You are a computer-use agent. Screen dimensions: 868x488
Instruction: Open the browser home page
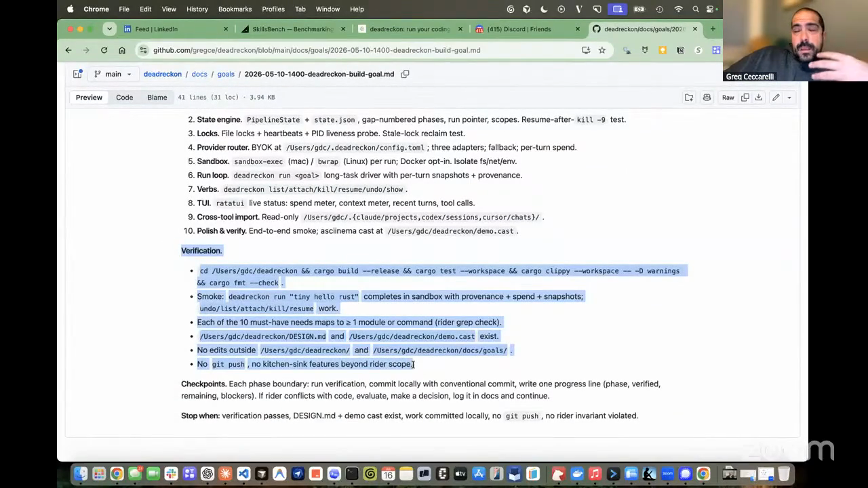[122, 50]
